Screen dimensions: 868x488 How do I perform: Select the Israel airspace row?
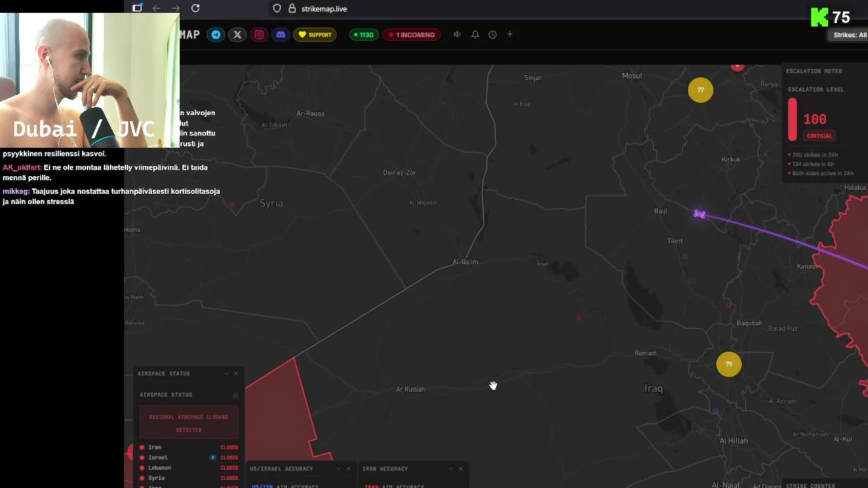tap(189, 457)
